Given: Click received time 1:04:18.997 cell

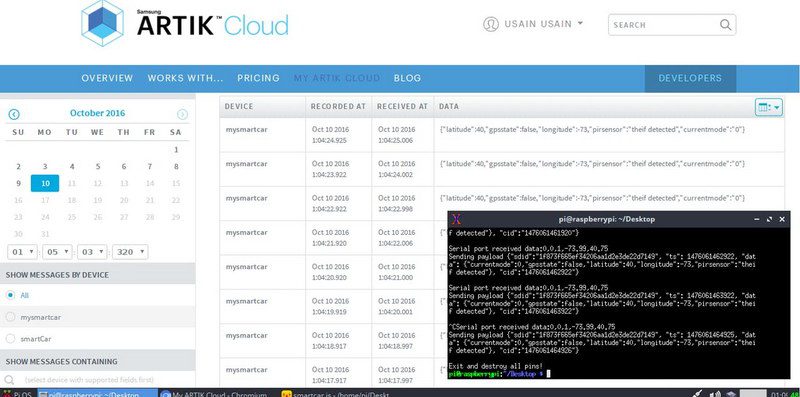Looking at the screenshot, I should coord(395,346).
